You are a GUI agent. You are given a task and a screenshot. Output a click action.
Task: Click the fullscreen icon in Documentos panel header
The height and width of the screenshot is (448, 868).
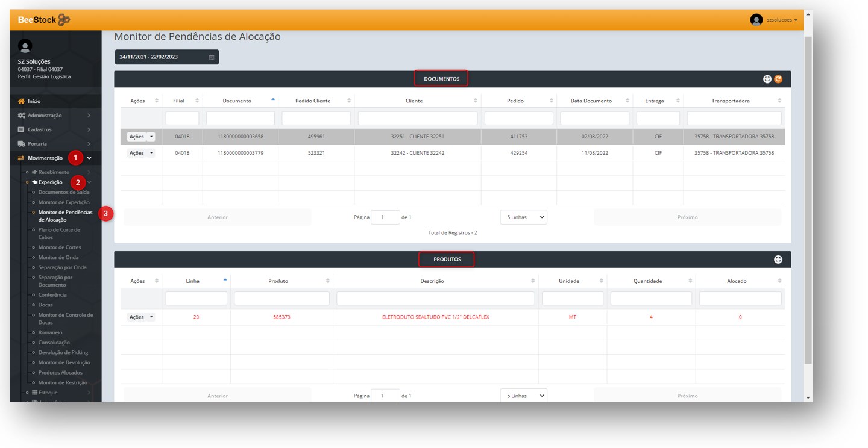tap(767, 79)
